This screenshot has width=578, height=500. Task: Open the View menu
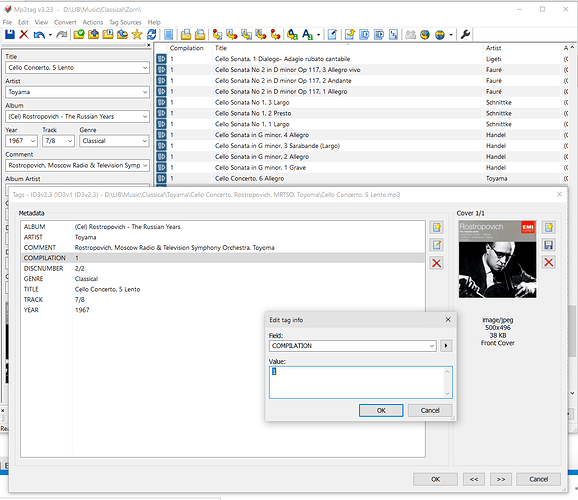click(41, 22)
